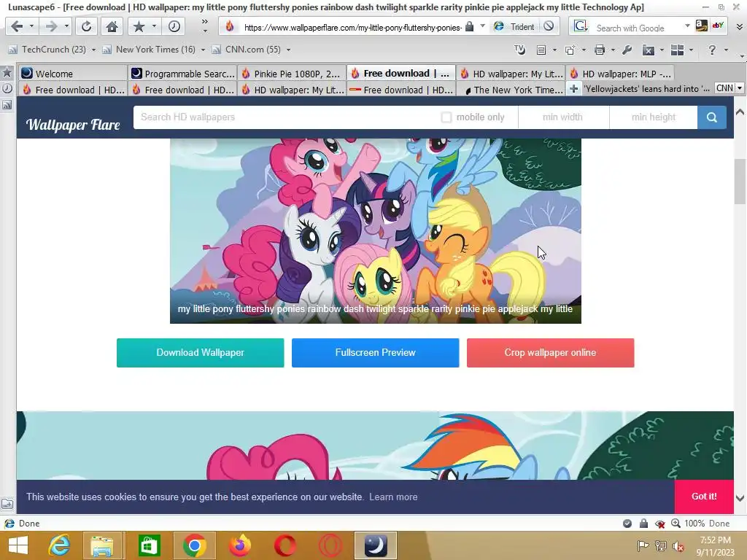The height and width of the screenshot is (560, 747).
Task: Click the Crop wallpaper online button
Action: coord(550,353)
